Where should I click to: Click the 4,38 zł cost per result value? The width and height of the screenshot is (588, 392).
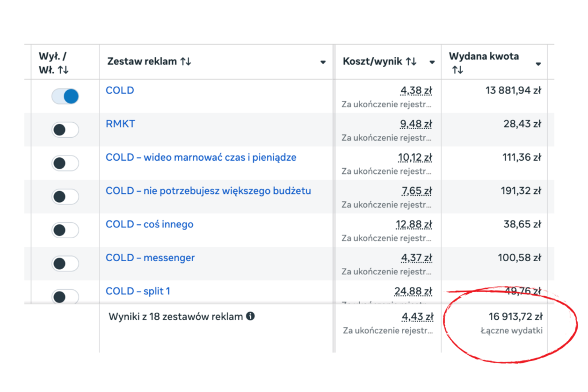click(x=416, y=90)
